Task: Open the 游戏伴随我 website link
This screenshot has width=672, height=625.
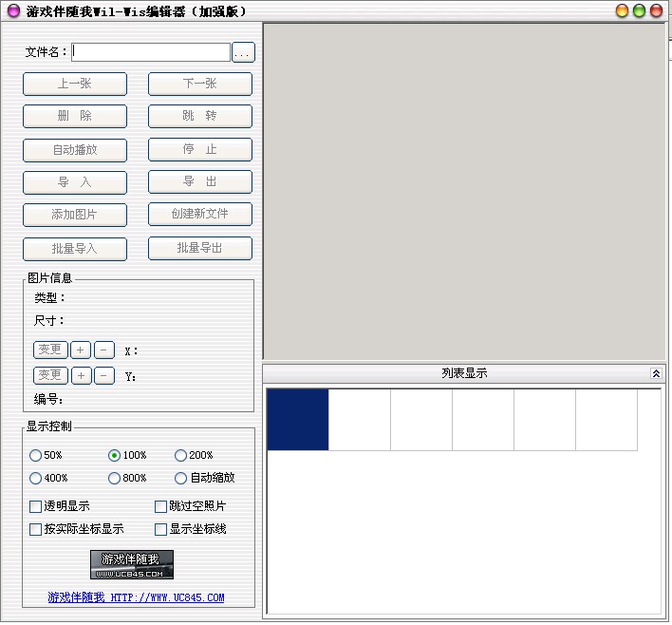Action: (136, 598)
